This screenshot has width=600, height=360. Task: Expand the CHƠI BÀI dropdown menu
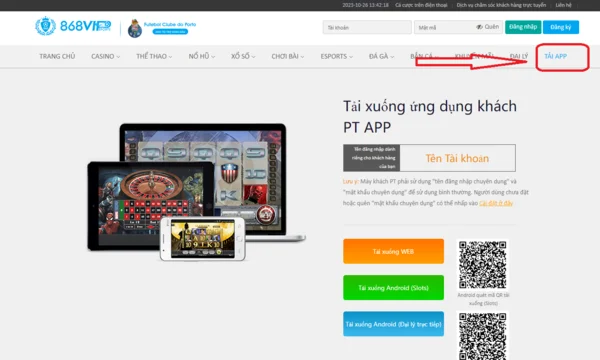(x=288, y=56)
